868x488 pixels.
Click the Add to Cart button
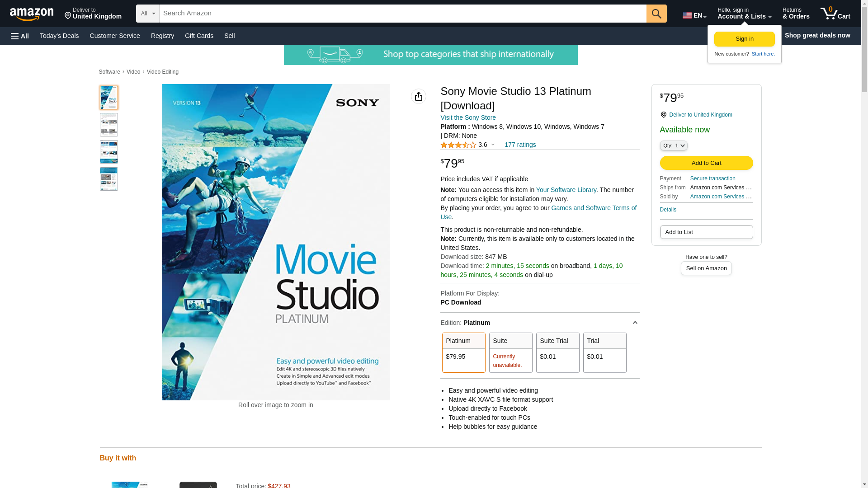[x=706, y=163]
